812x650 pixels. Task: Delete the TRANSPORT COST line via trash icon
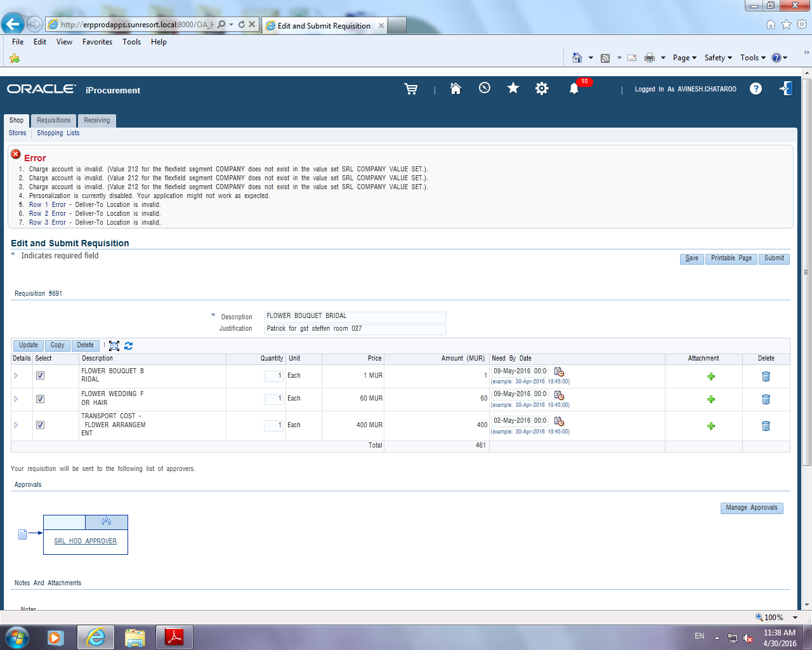(766, 426)
